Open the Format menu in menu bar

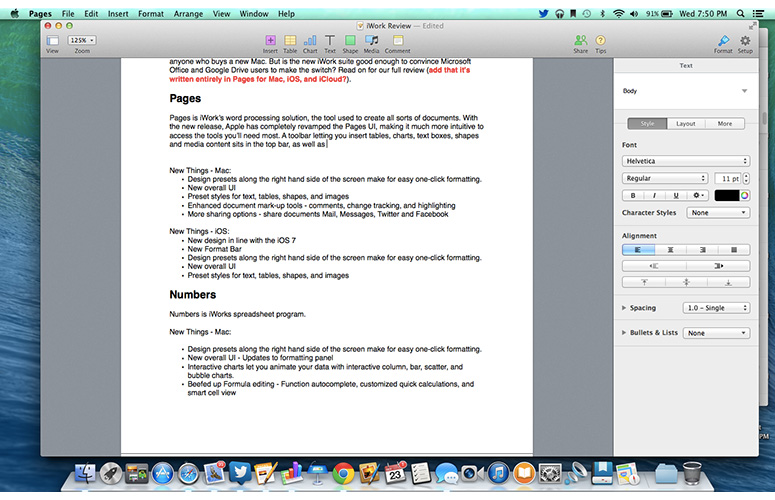[x=151, y=13]
